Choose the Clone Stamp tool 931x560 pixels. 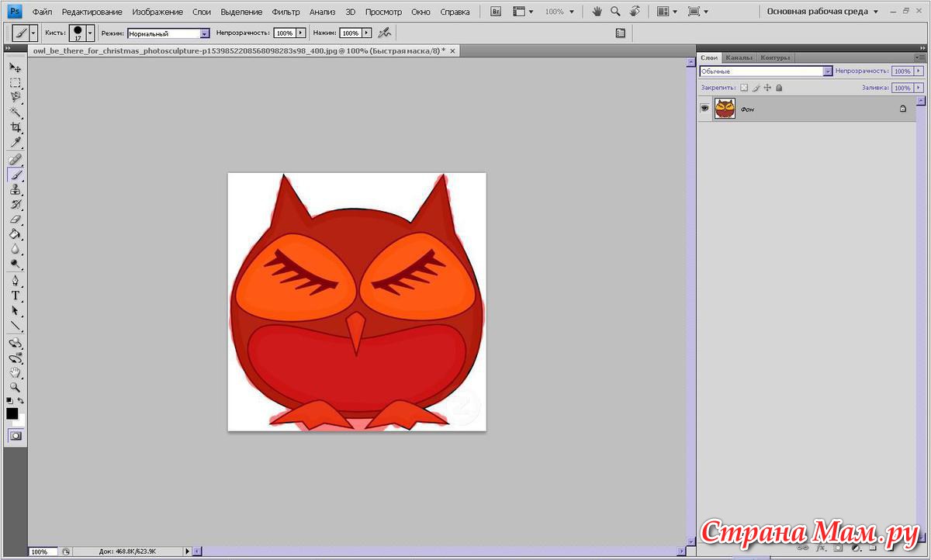[x=15, y=189]
